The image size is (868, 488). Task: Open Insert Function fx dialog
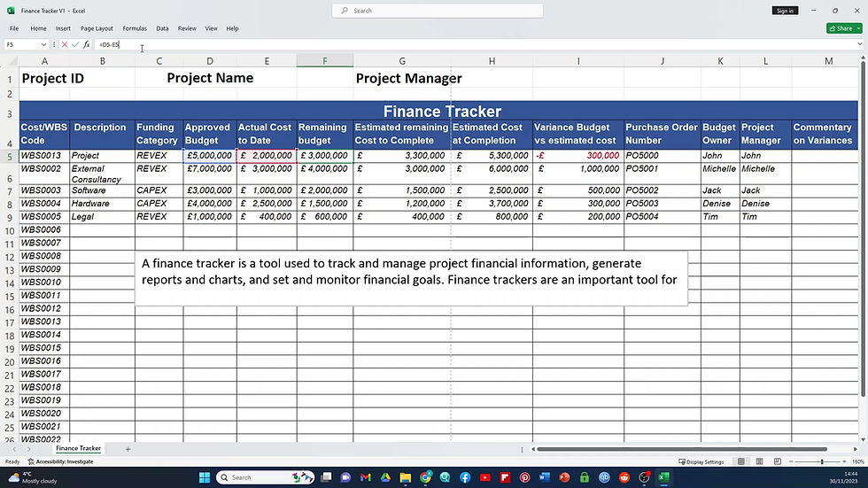click(x=87, y=44)
